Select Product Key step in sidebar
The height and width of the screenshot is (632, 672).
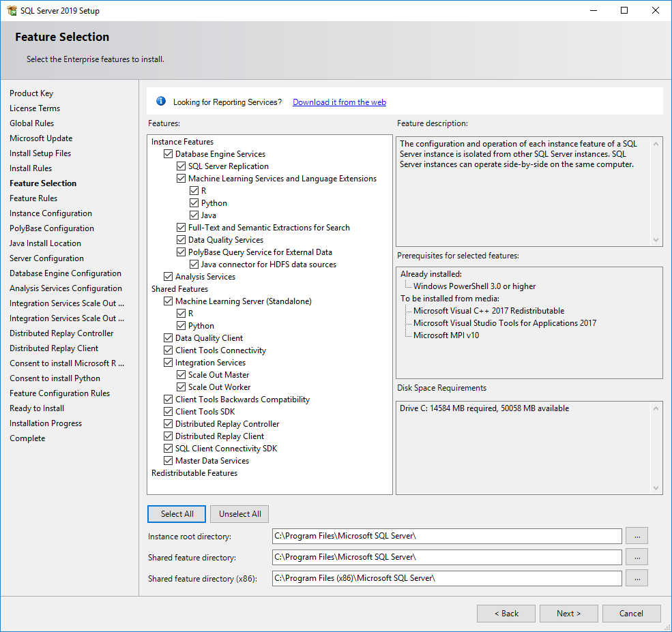coord(31,93)
